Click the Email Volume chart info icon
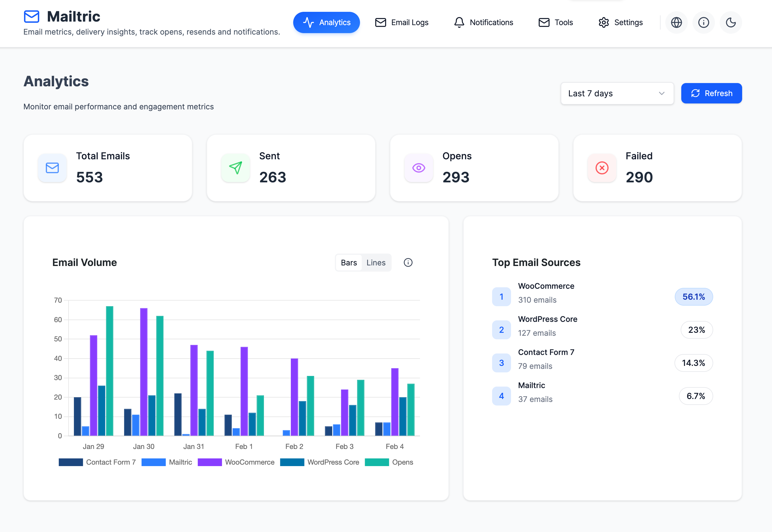Screen dimensions: 772x532 coord(408,263)
